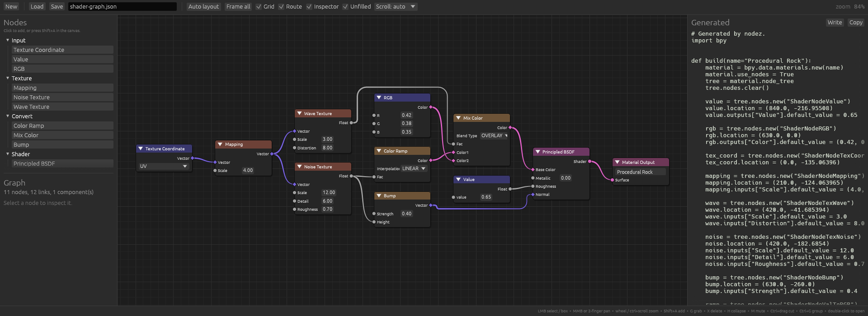Click the Bump Strength 0.40 field

[x=407, y=214]
